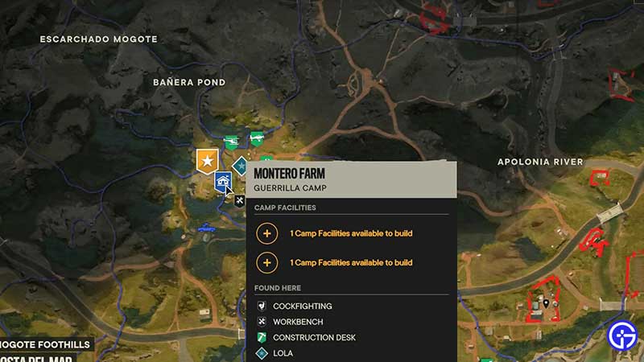Click the Escarchado Mogote map label
Image resolution: width=644 pixels, height=362 pixels.
[x=98, y=39]
